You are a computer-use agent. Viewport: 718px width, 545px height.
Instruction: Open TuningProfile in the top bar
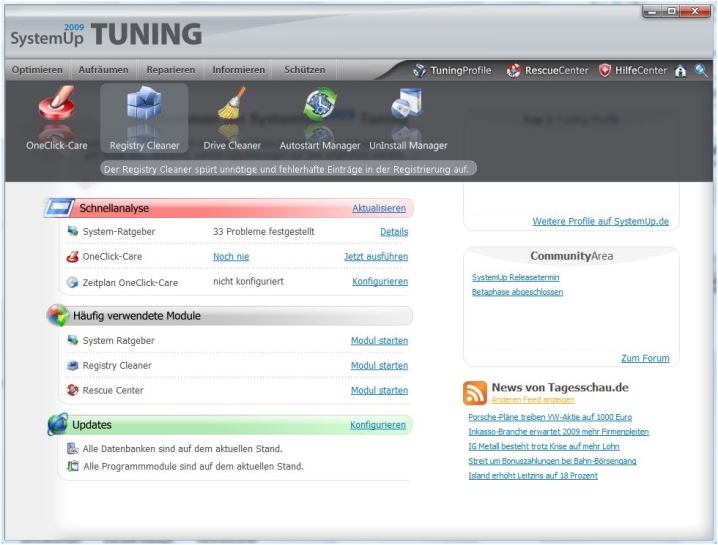pyautogui.click(x=452, y=71)
